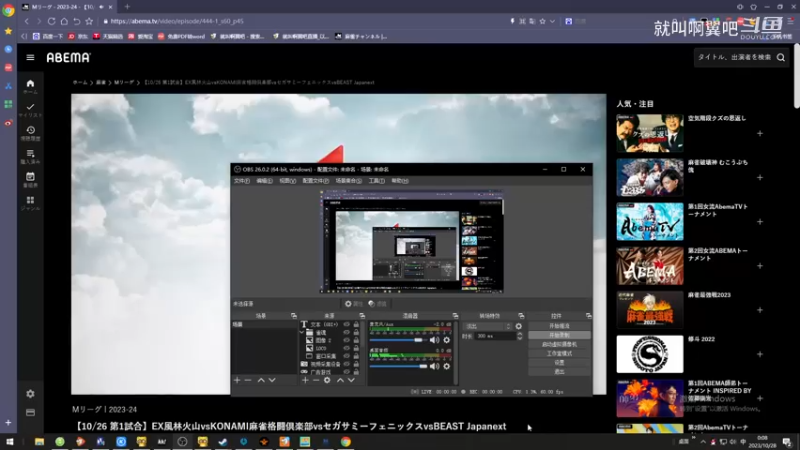Open the calendar schedule icon in ABEMA sidebar
Image resolution: width=800 pixels, height=450 pixels.
[30, 177]
